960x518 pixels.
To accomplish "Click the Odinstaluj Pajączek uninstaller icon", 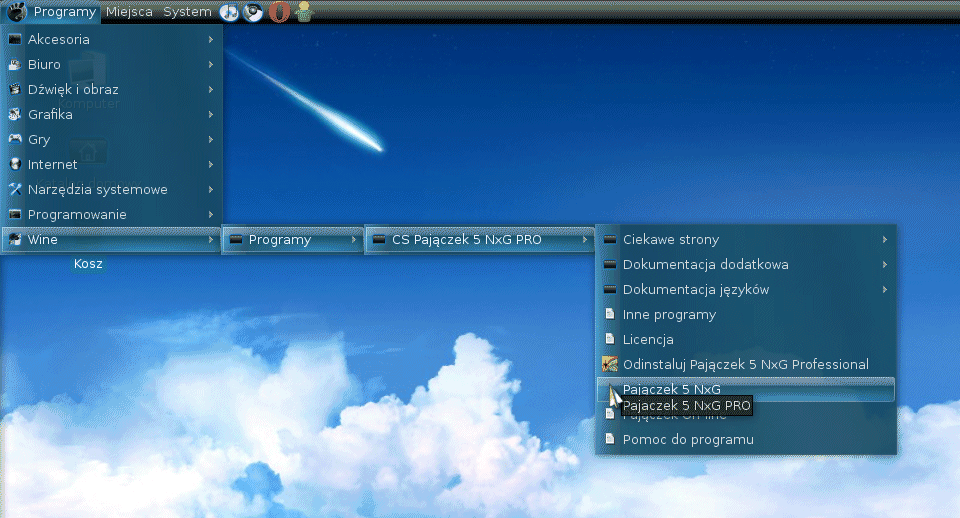I will (609, 364).
